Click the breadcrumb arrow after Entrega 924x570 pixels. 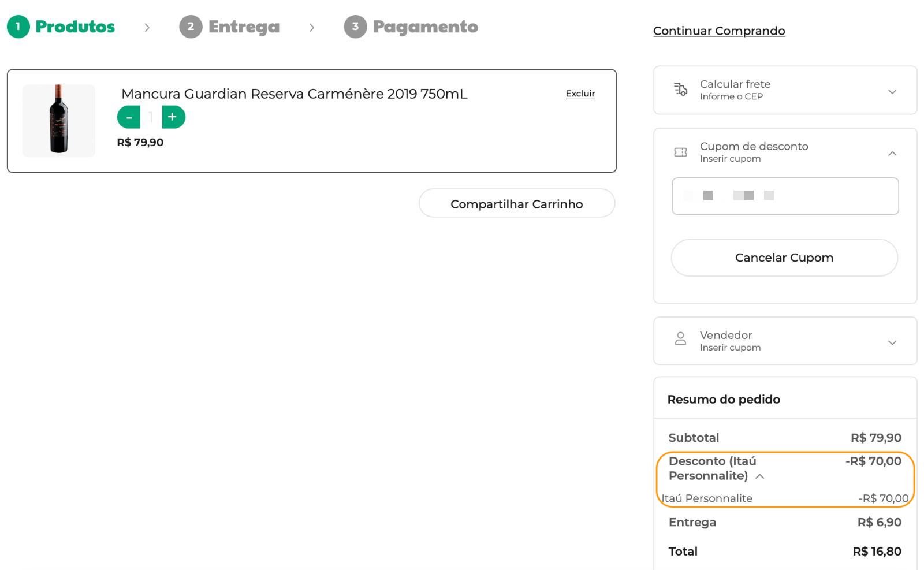tap(312, 27)
